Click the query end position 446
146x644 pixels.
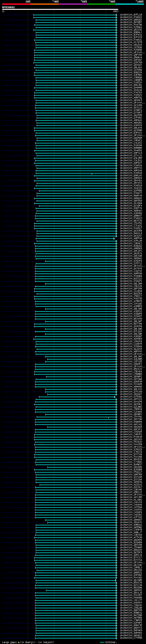tap(115, 11)
